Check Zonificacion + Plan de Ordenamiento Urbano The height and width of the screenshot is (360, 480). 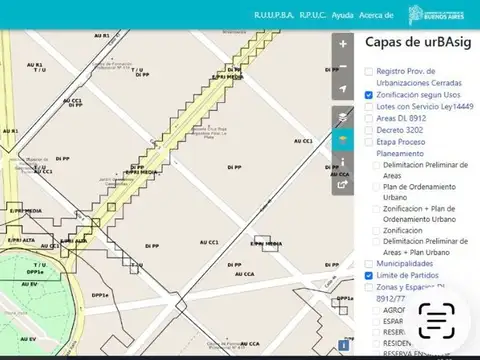(376, 209)
